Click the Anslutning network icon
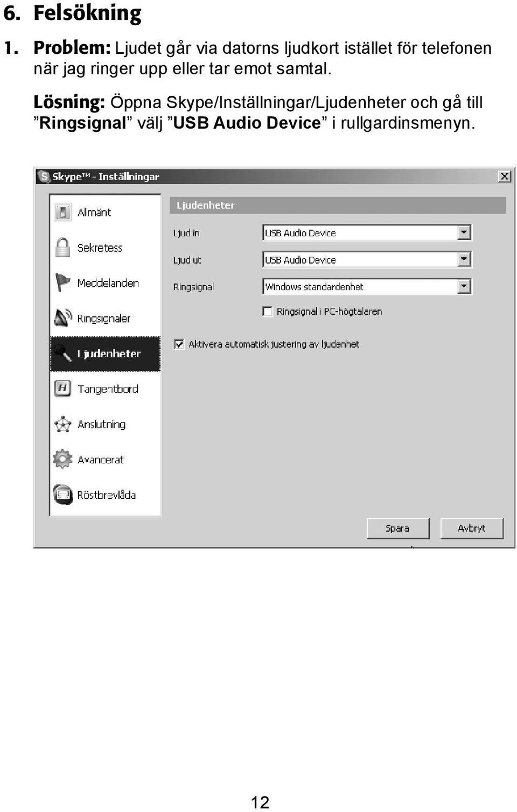 [x=62, y=424]
